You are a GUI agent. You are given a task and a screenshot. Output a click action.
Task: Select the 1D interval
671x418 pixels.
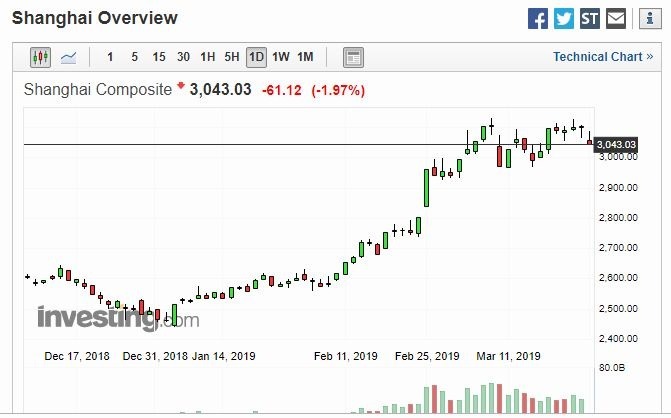point(256,57)
